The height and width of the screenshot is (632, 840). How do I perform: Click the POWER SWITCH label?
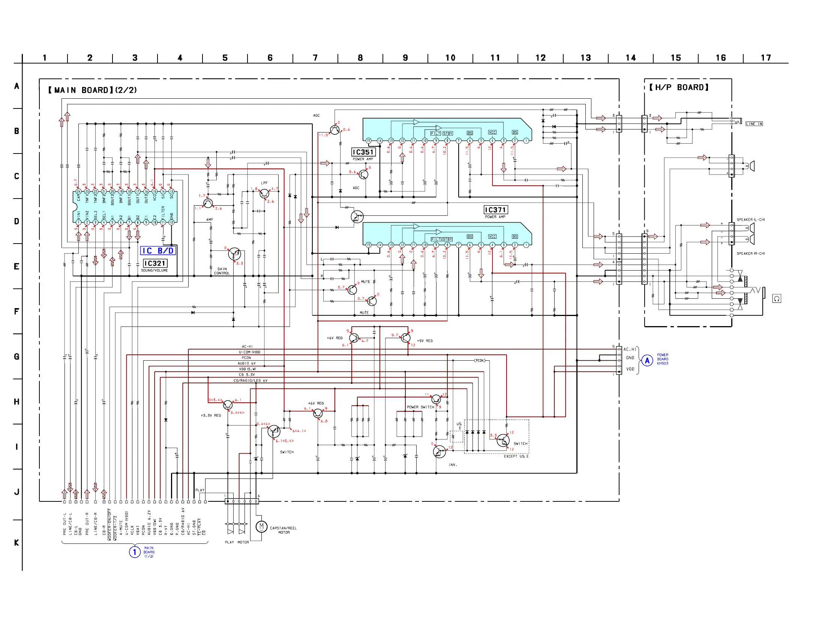pos(420,407)
